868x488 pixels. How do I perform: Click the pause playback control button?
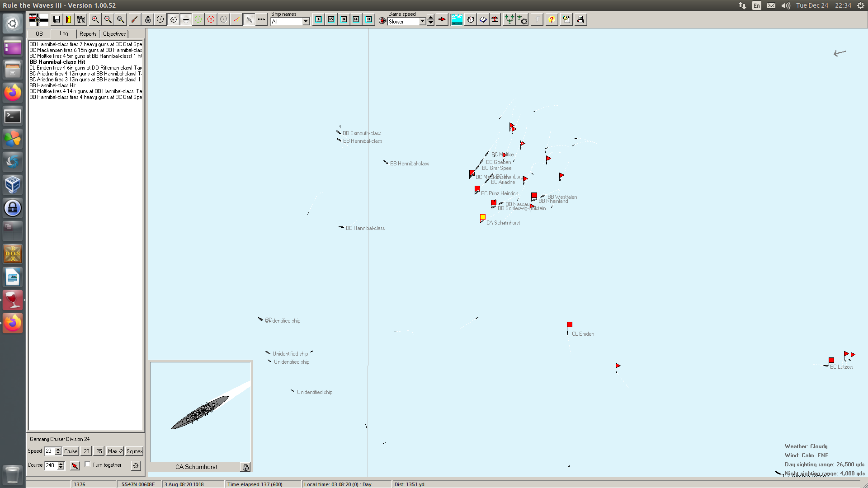click(368, 19)
